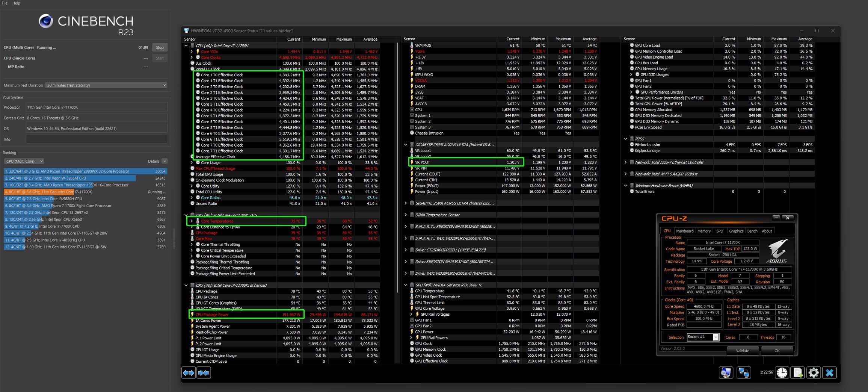Open the Help menu
Viewport: 868px width, 392px height.
(x=16, y=3)
